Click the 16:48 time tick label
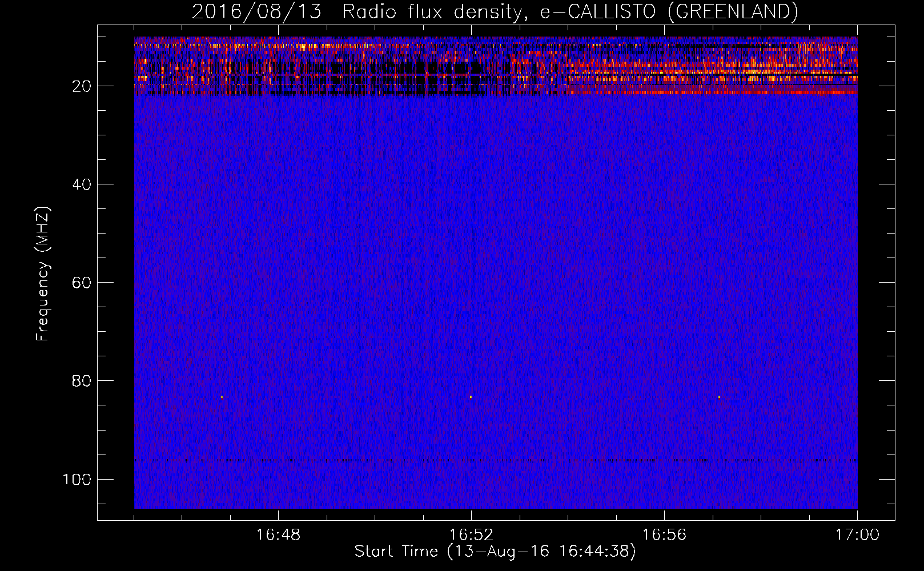 point(278,534)
